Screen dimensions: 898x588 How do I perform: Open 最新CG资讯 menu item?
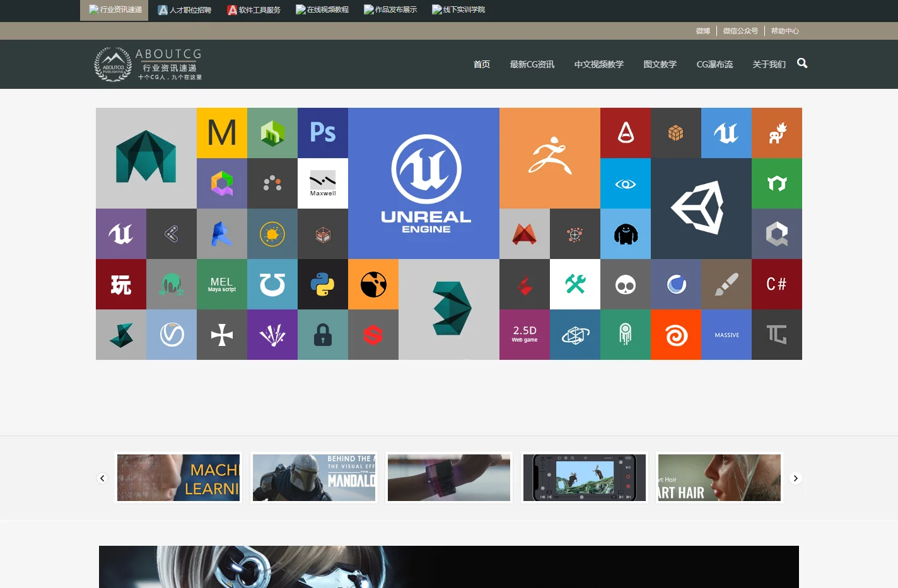tap(532, 64)
